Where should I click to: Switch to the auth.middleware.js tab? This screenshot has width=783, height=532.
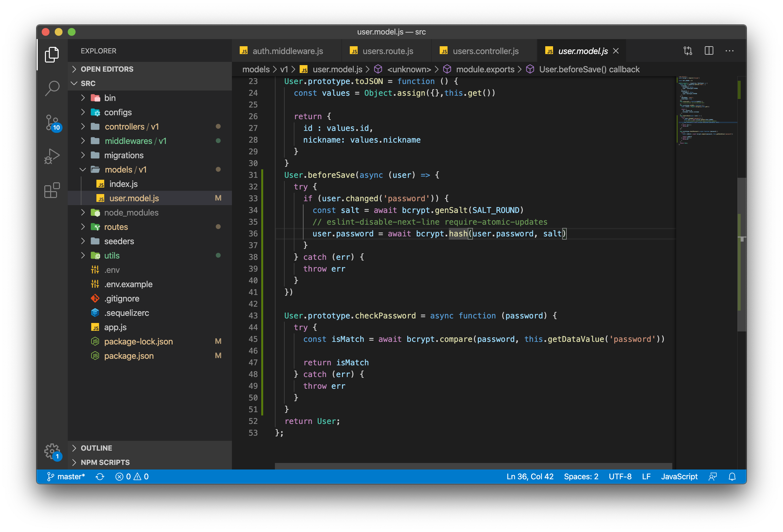tap(287, 51)
